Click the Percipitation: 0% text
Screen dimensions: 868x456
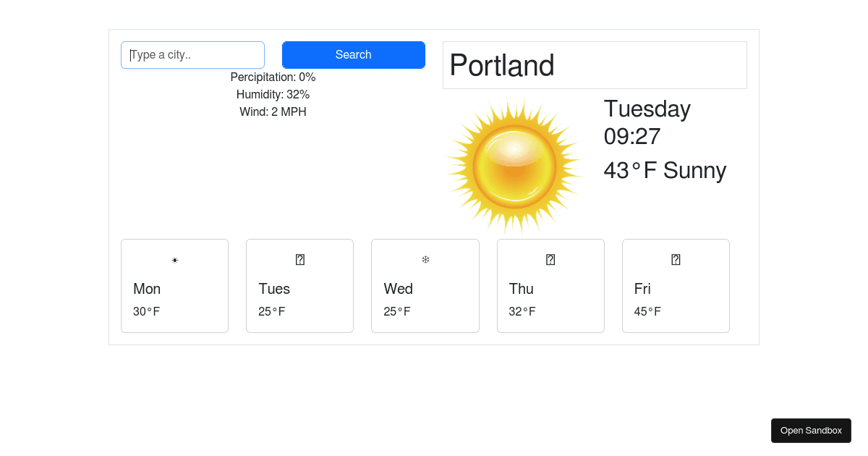[273, 77]
